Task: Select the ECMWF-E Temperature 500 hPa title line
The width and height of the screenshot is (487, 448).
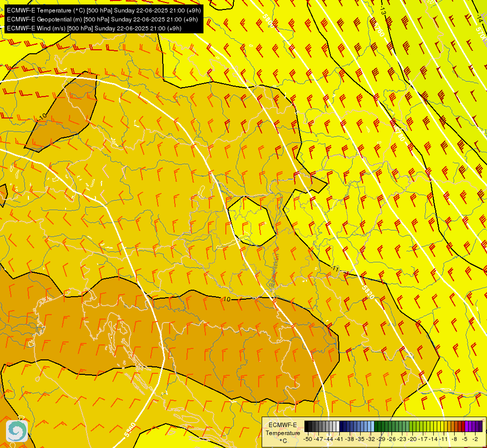Action: [x=104, y=10]
